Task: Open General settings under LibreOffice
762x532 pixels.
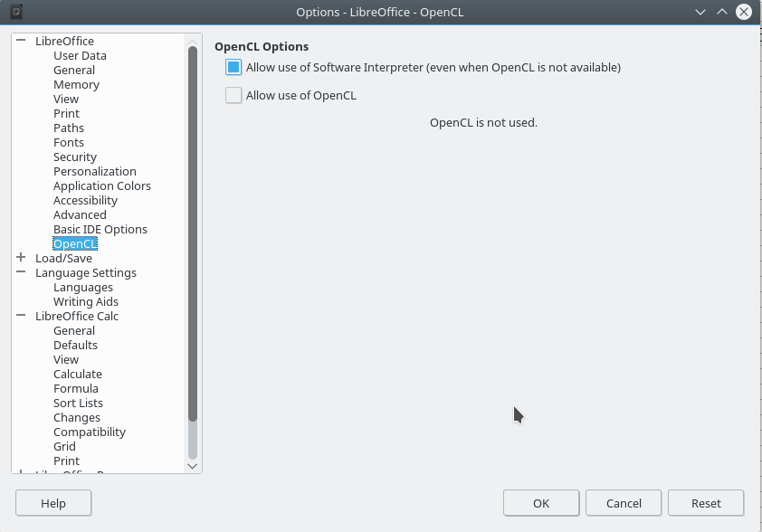Action: coord(74,70)
